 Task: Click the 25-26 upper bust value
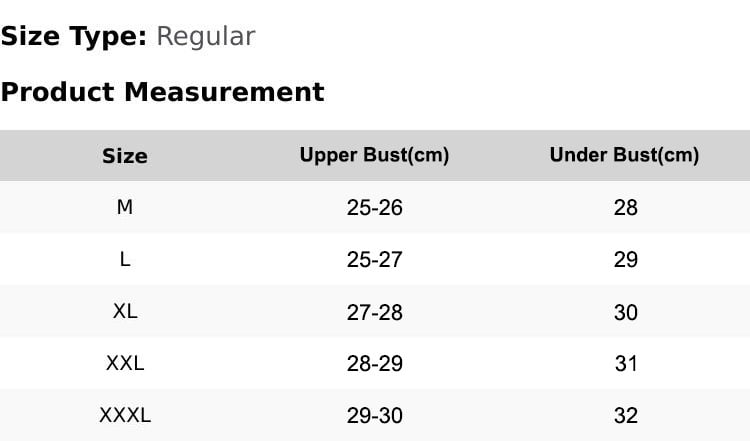click(375, 208)
